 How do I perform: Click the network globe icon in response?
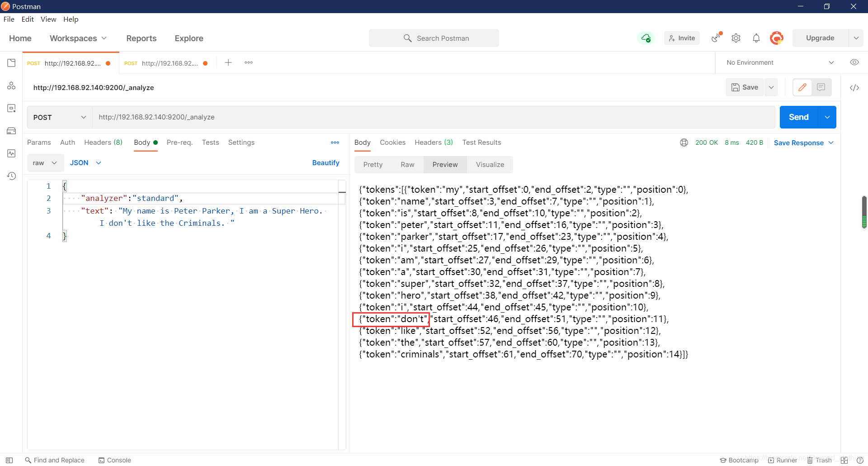[684, 143]
